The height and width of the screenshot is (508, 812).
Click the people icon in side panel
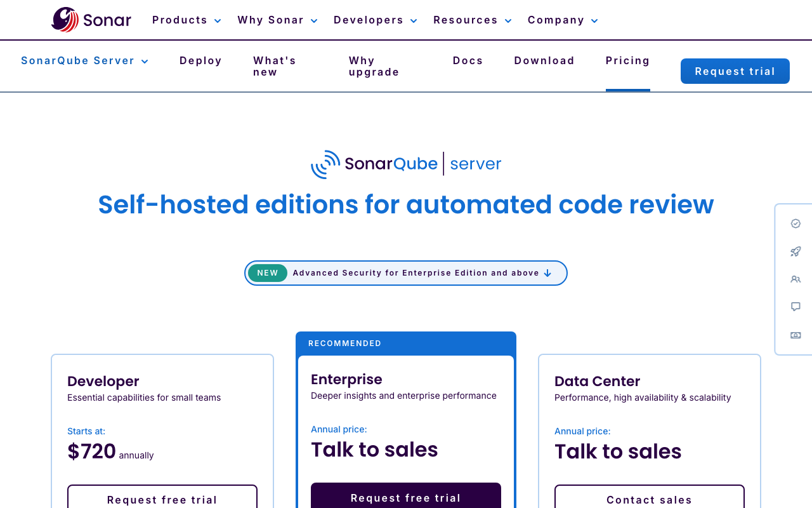(796, 279)
